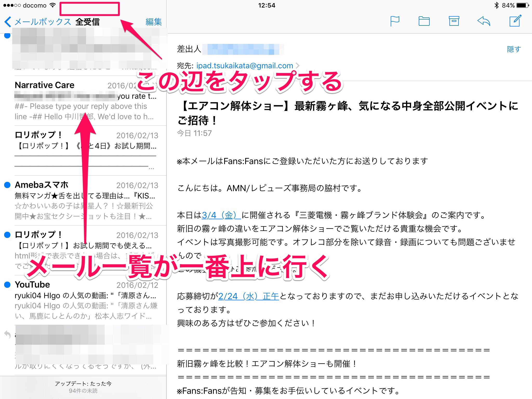532x399 pixels.
Task: Tap 編集 to edit the mail list
Action: (154, 22)
